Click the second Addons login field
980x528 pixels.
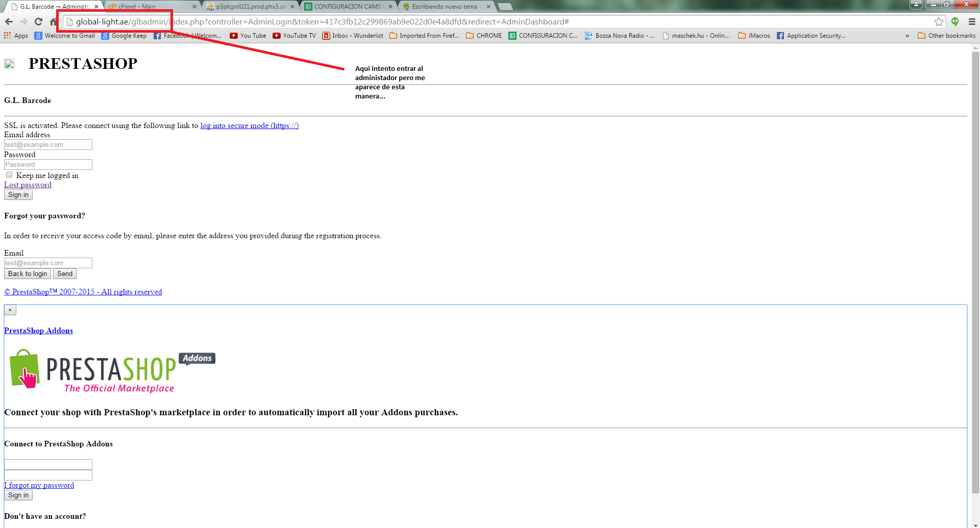(48, 475)
